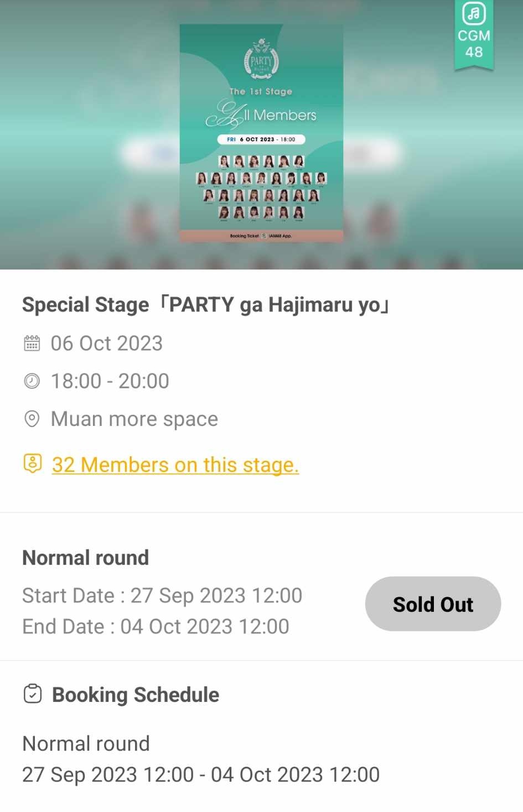
Task: Tap the Special Stage PARTY ga Hajimaru yo title
Action: click(205, 305)
